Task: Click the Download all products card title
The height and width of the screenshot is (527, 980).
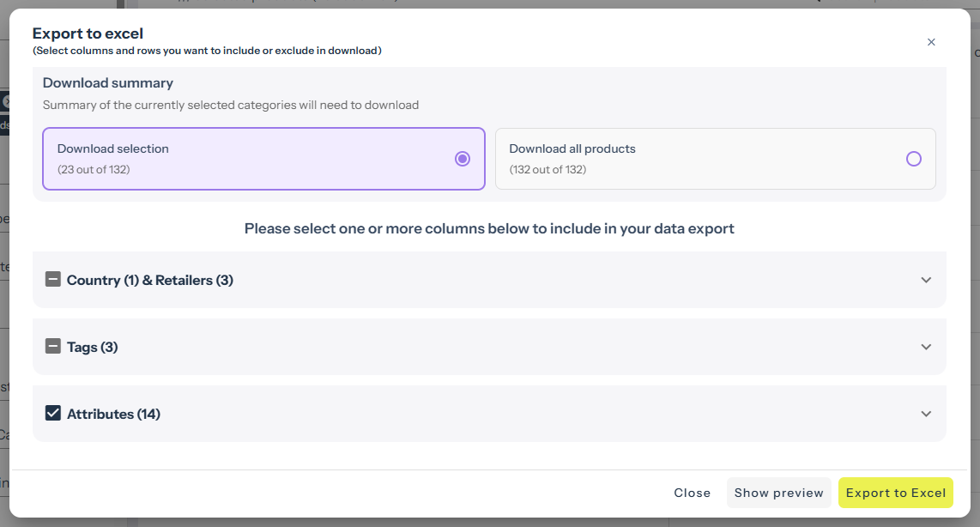Action: [572, 148]
